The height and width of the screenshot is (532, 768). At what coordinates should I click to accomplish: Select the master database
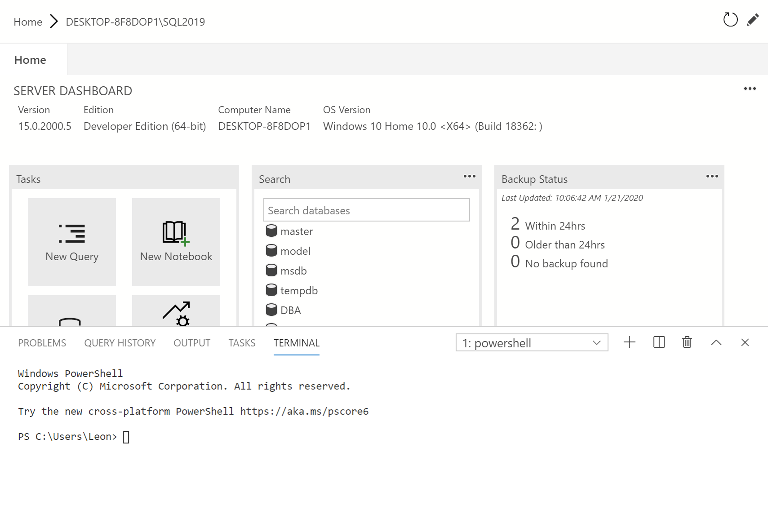296,231
